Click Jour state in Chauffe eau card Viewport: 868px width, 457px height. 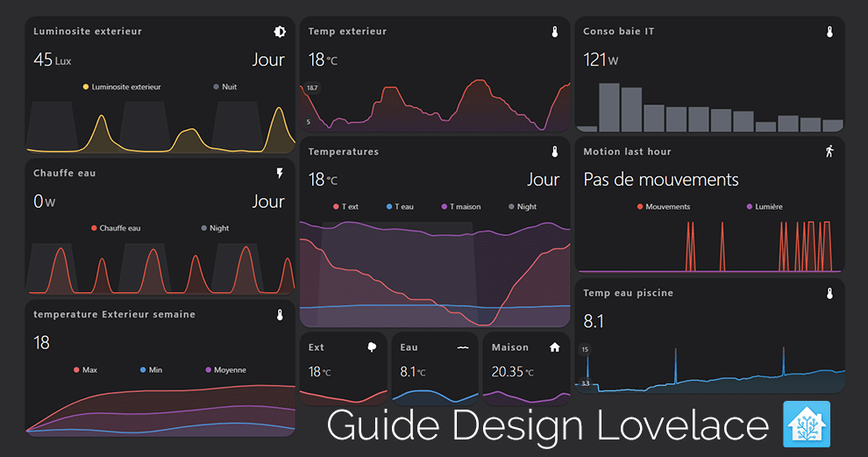click(x=268, y=202)
